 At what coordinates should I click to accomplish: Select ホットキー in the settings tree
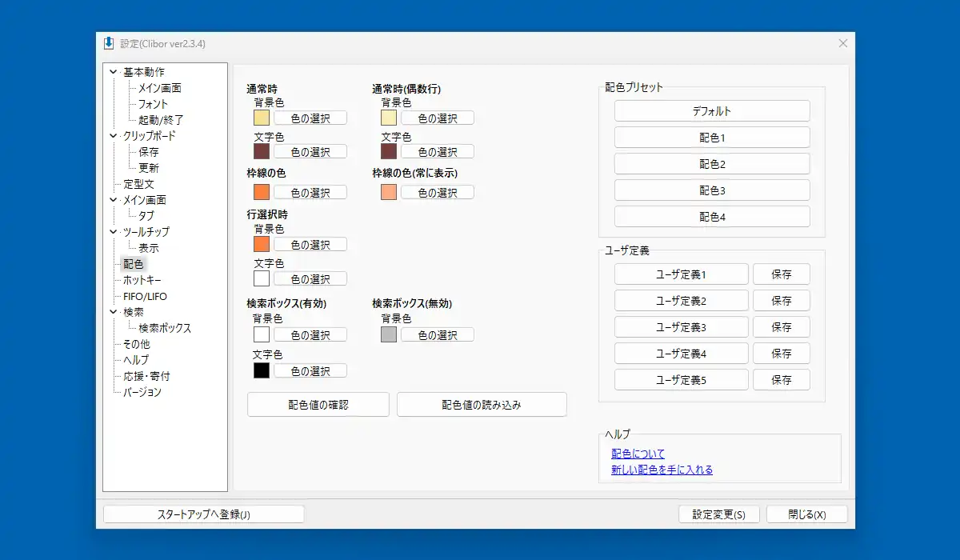142,280
